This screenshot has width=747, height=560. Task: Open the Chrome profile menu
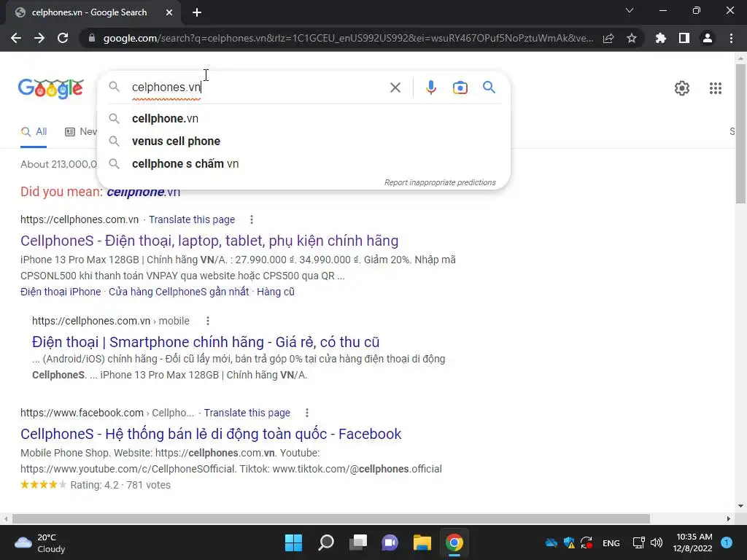click(708, 38)
